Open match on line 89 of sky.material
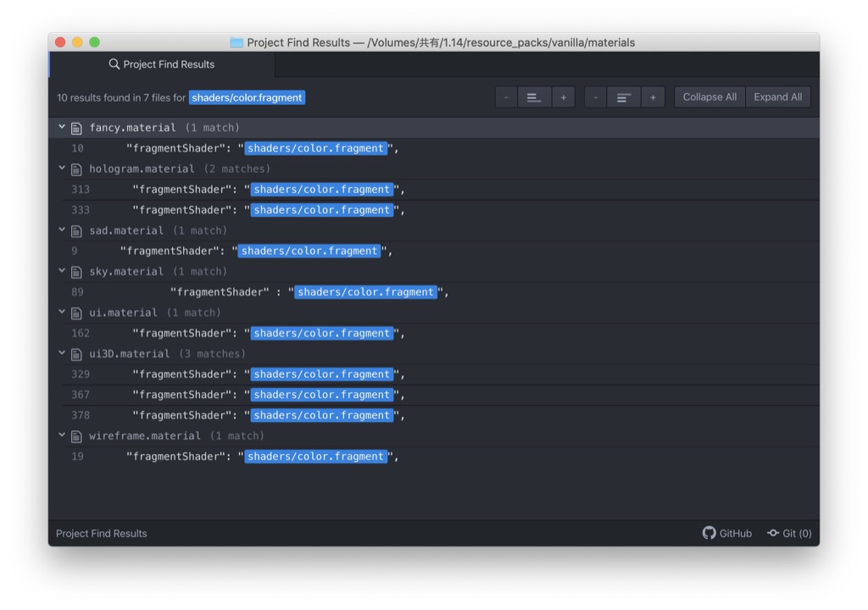Screen dimensions: 868x610 pyautogui.click(x=365, y=292)
